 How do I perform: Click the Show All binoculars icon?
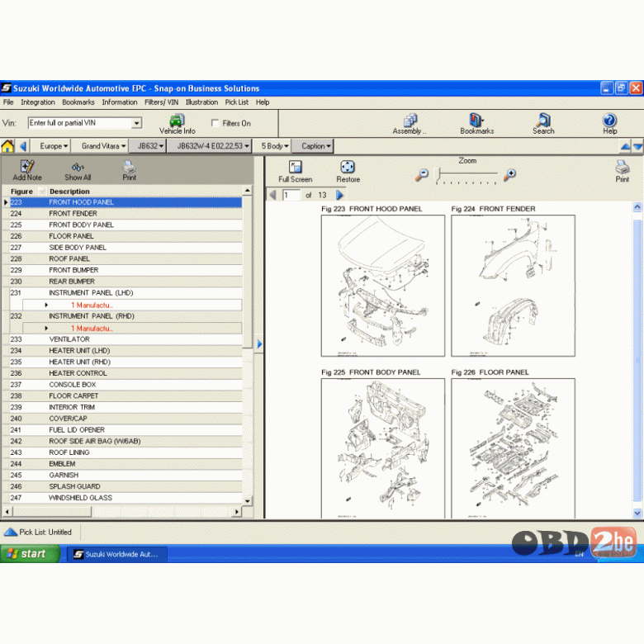coord(78,167)
